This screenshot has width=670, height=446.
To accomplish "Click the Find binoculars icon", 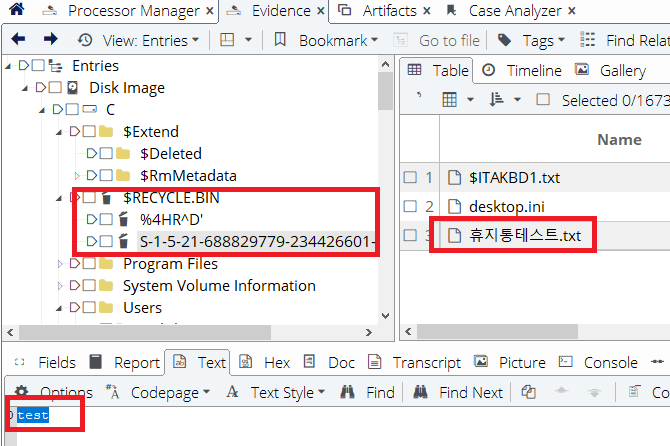I will tap(349, 393).
